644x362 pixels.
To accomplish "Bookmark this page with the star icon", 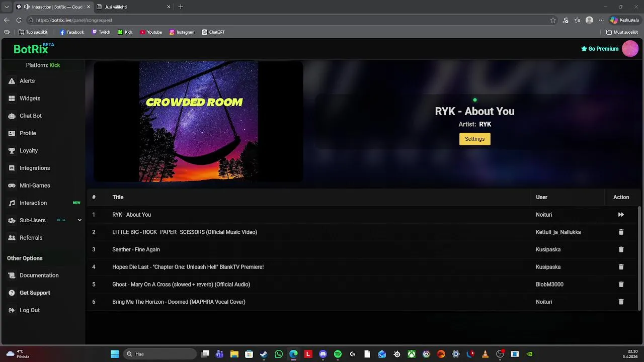I will (x=553, y=20).
